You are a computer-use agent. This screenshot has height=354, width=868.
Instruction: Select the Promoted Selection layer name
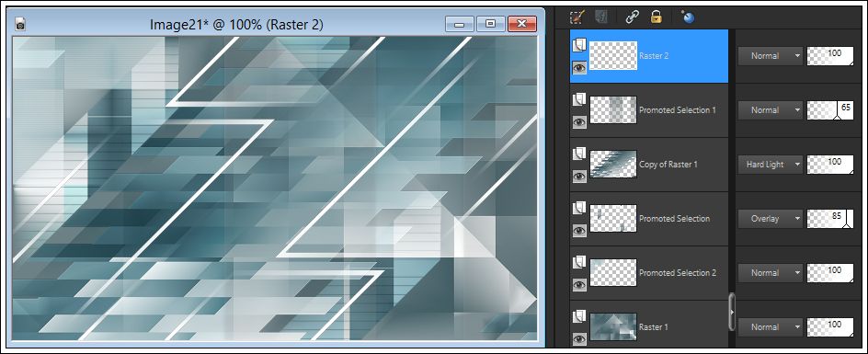674,219
